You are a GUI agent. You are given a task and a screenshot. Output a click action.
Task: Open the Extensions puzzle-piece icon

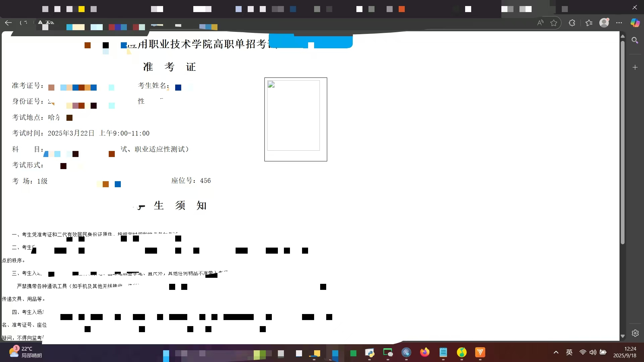pos(572,23)
